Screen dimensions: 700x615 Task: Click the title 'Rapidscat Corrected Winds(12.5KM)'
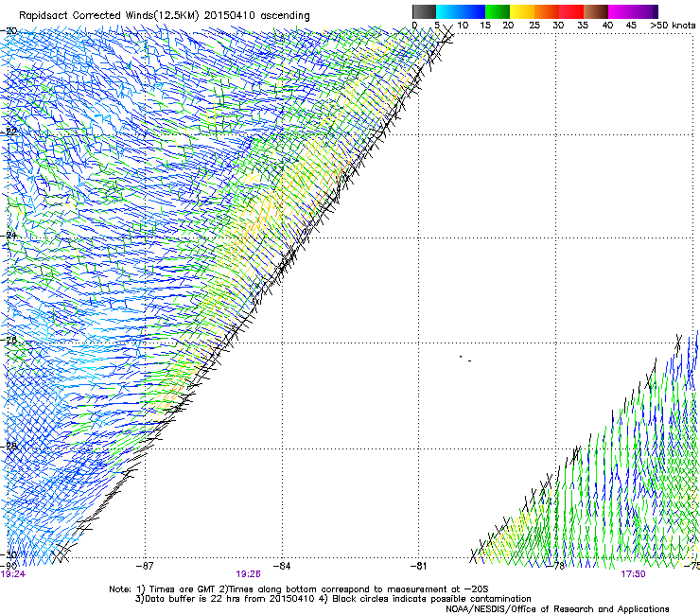(x=109, y=16)
